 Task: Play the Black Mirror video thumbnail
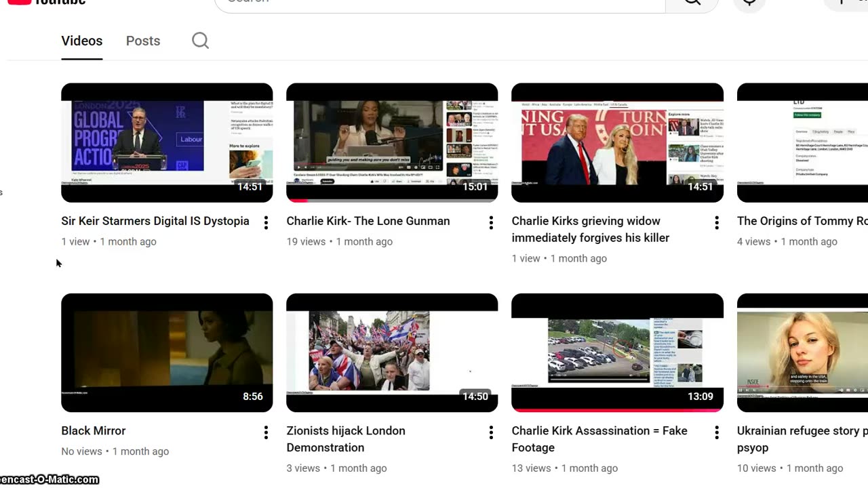tap(167, 352)
